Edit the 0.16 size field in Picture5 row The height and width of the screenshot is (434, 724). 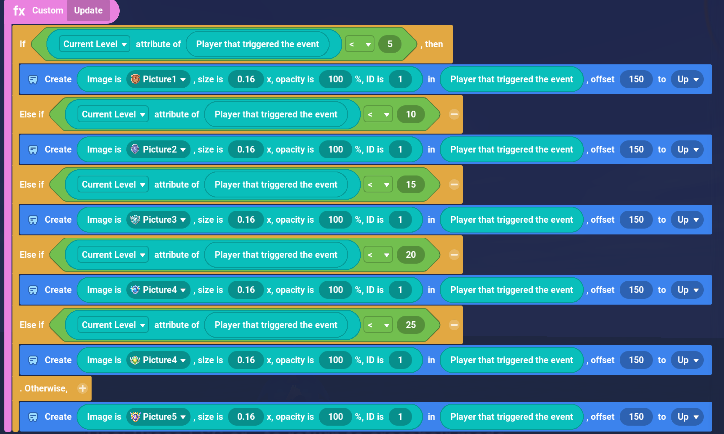[246, 417]
